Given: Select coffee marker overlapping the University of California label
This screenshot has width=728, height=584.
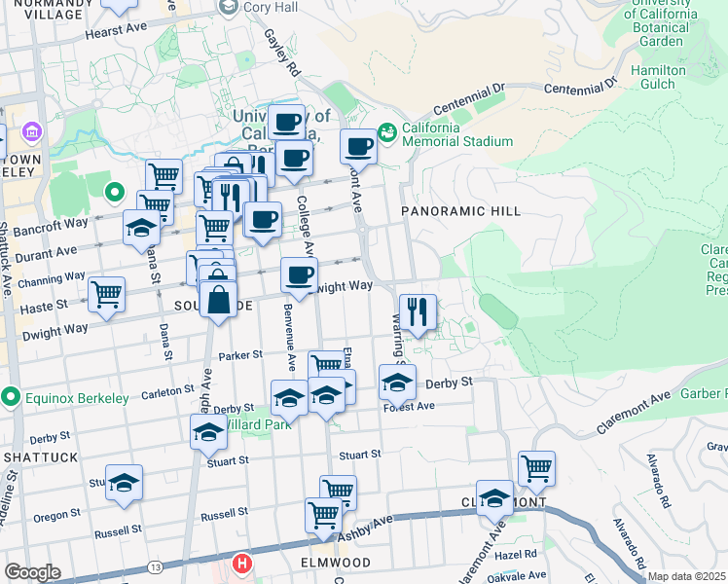Looking at the screenshot, I should coord(286,124).
